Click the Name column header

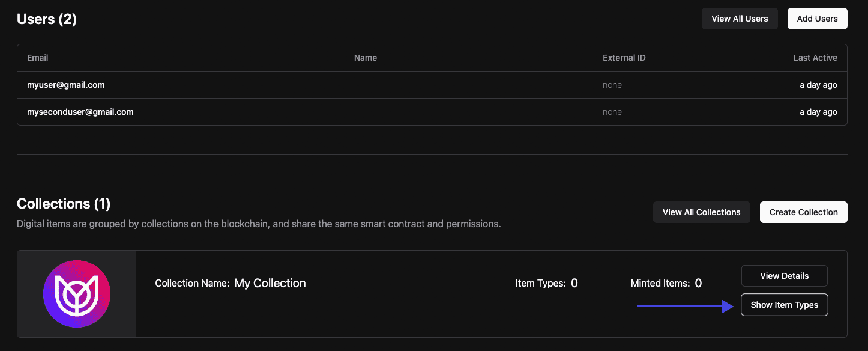coord(366,58)
